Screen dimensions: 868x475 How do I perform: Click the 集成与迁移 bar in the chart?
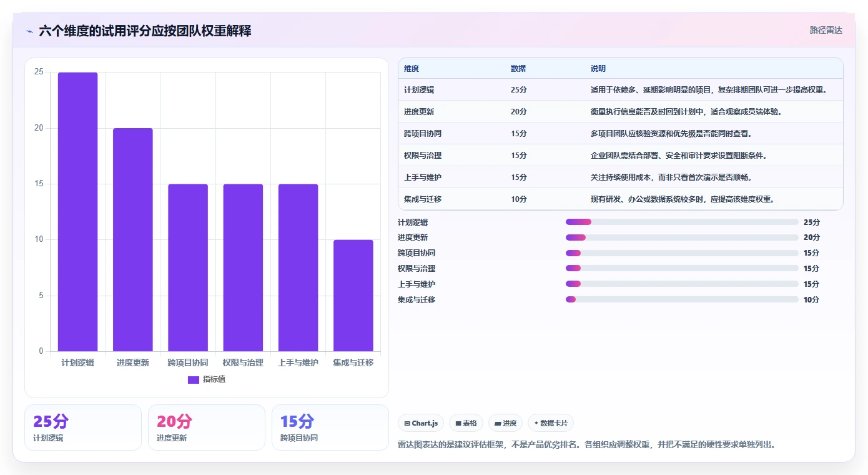353,296
